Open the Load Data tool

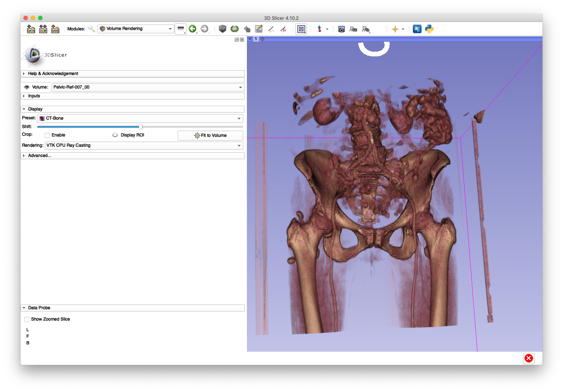point(31,29)
